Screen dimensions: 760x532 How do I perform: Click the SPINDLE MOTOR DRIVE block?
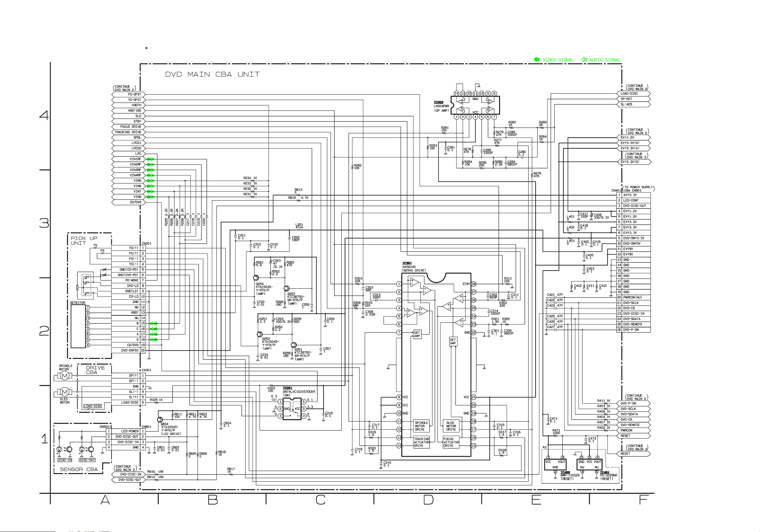421,426
